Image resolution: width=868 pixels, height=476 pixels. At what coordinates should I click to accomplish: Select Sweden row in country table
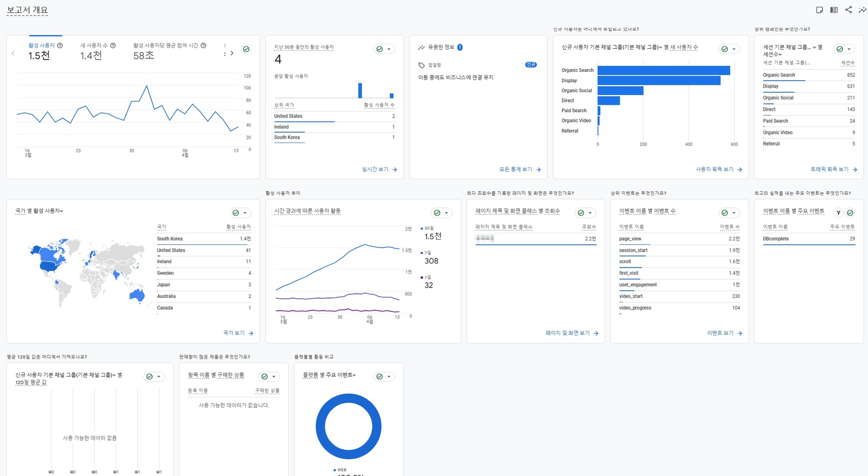tap(204, 273)
